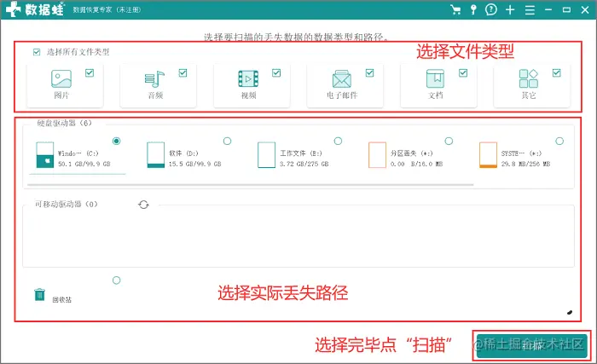Click the 可移动驱动器 (0) heading
597x364 pixels.
(67, 204)
